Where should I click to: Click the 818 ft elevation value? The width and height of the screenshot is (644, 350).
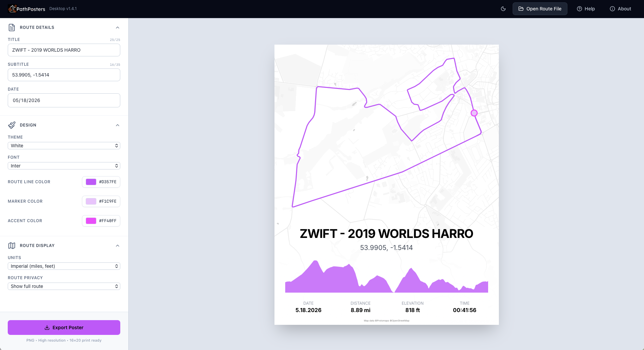(x=413, y=310)
